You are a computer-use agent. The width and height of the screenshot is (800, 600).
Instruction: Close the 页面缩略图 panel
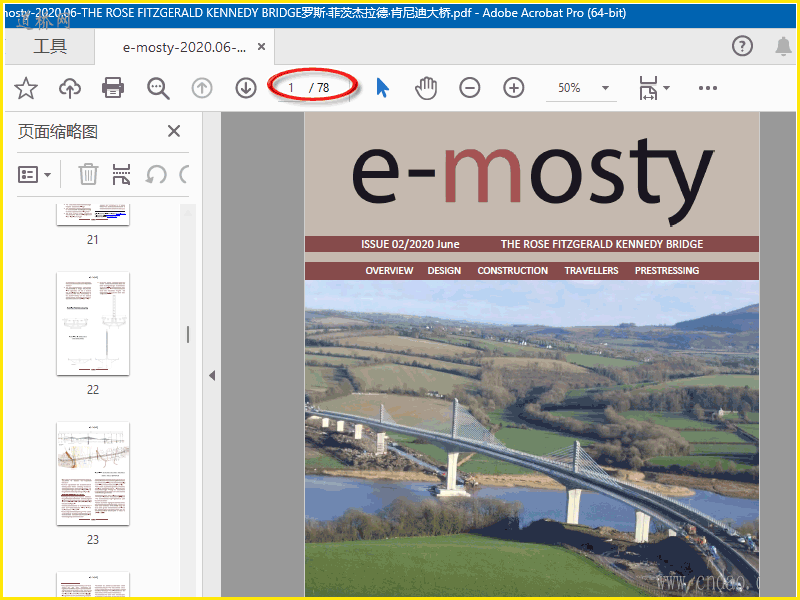pos(174,132)
